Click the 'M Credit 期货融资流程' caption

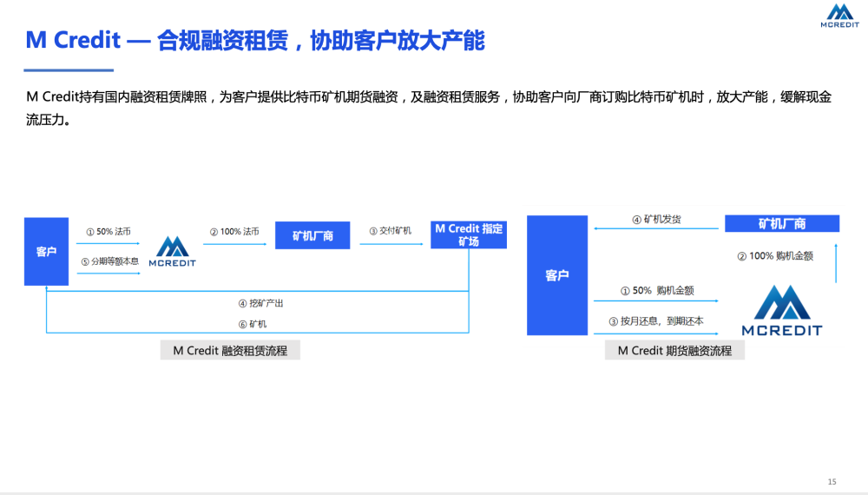(x=674, y=351)
